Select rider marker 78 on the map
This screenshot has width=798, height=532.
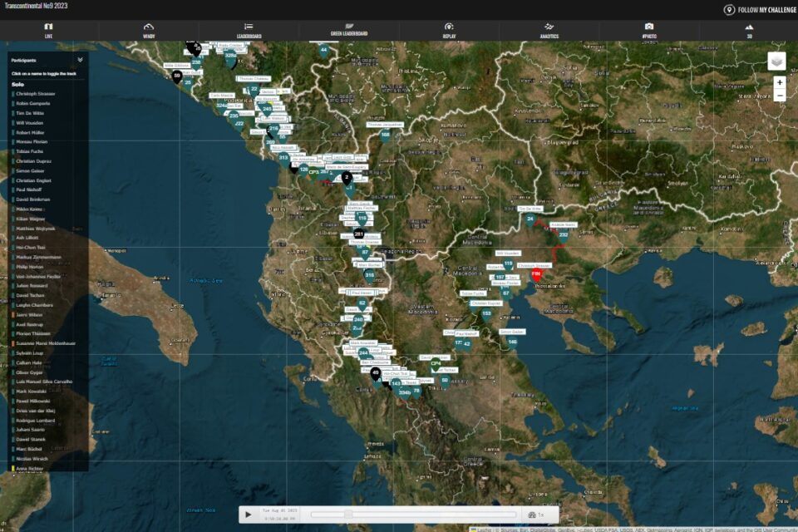click(416, 391)
